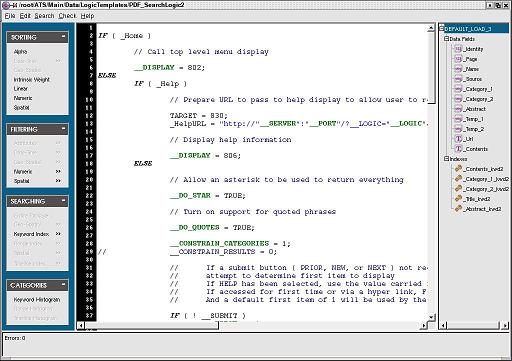Expand Keyword Index options arrow
The image size is (512, 361).
click(58, 234)
